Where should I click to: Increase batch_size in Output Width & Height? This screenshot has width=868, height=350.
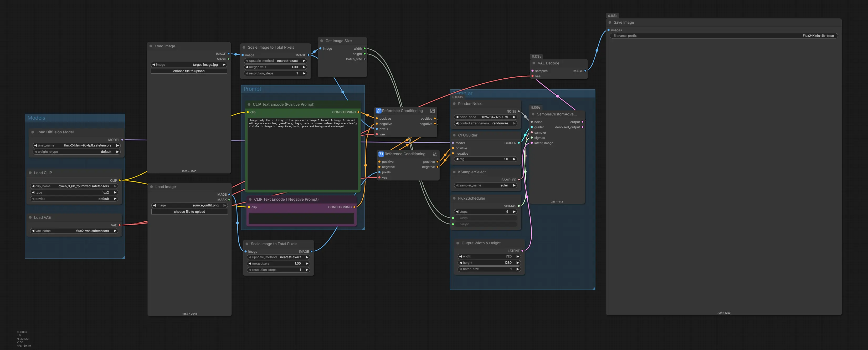pyautogui.click(x=517, y=269)
